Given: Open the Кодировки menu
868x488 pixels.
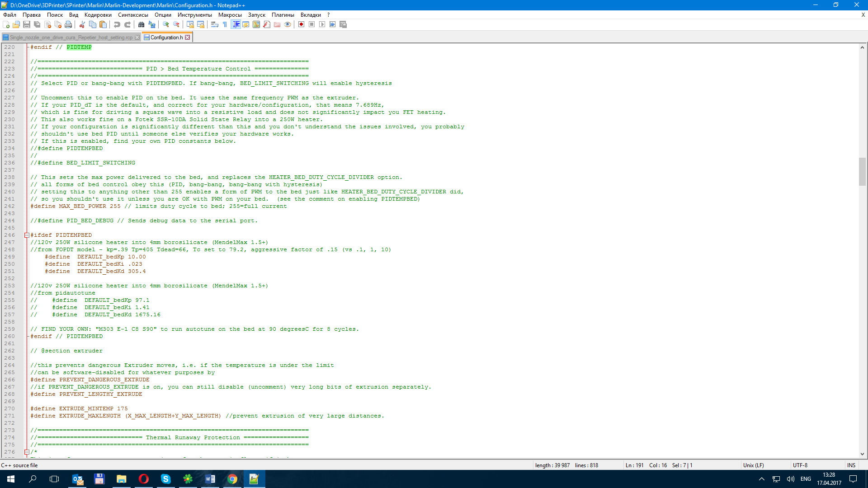Looking at the screenshot, I should point(98,15).
